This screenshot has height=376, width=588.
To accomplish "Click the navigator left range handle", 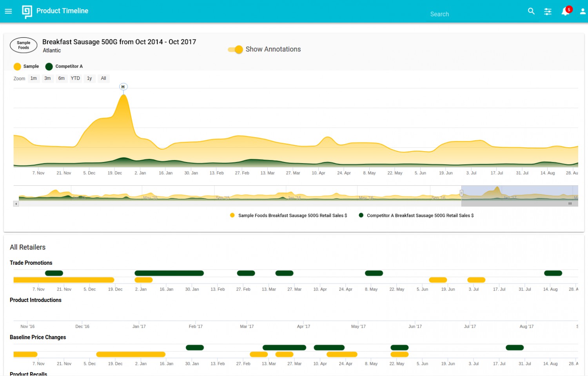I will [x=461, y=193].
